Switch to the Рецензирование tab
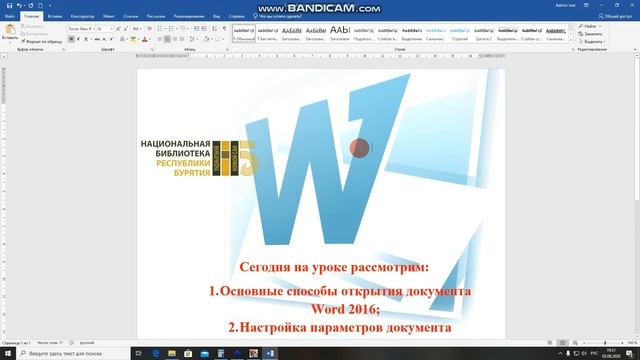This screenshot has width=640, height=360. 189,16
